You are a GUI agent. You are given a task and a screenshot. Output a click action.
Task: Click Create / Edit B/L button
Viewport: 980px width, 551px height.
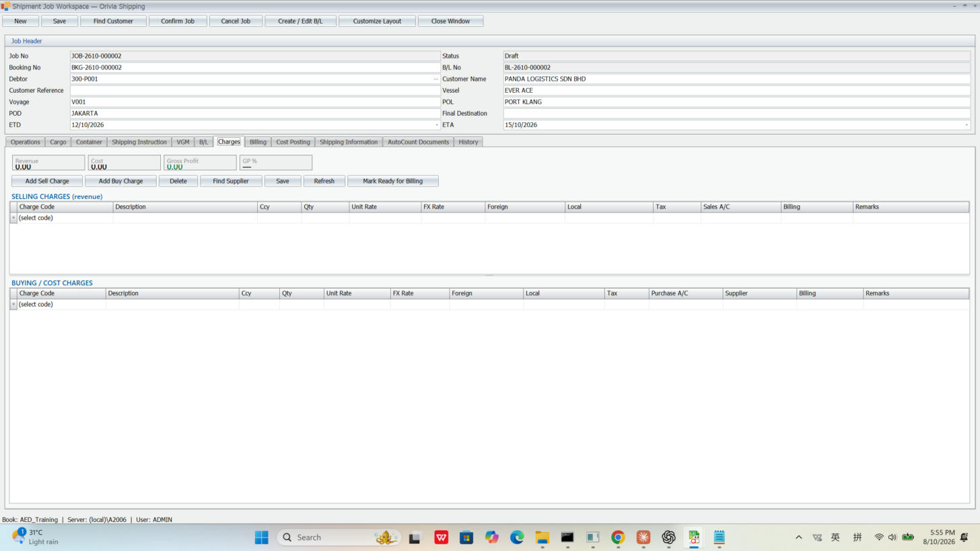[300, 21]
